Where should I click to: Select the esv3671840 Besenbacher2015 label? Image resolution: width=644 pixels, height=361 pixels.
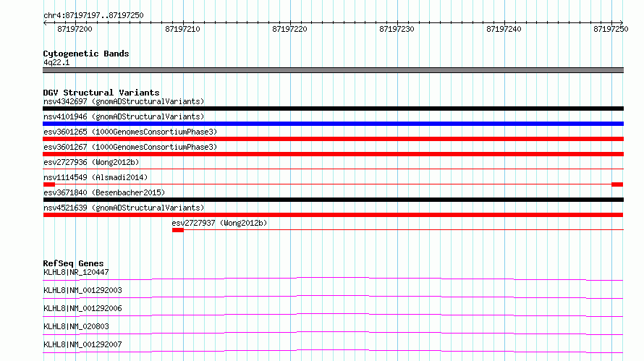[104, 192]
